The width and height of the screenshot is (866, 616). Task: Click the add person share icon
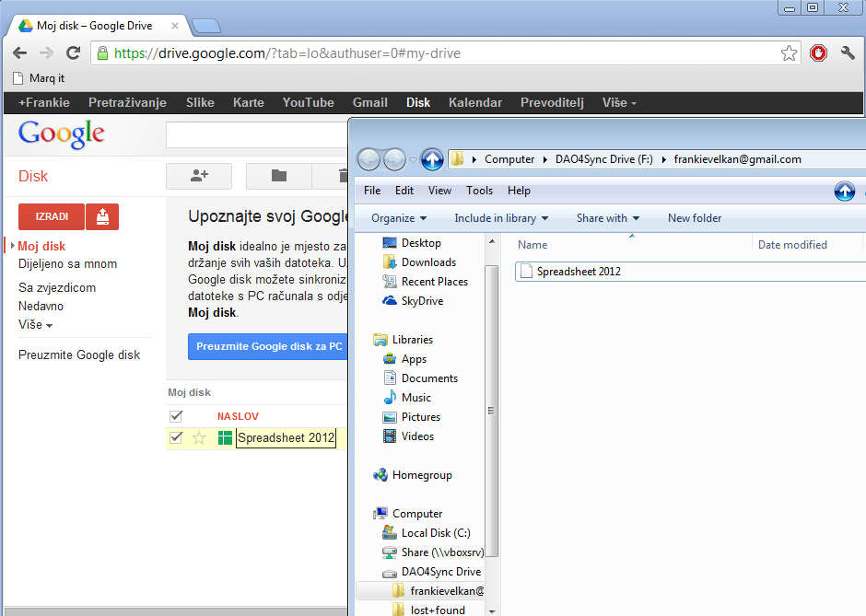pos(198,176)
